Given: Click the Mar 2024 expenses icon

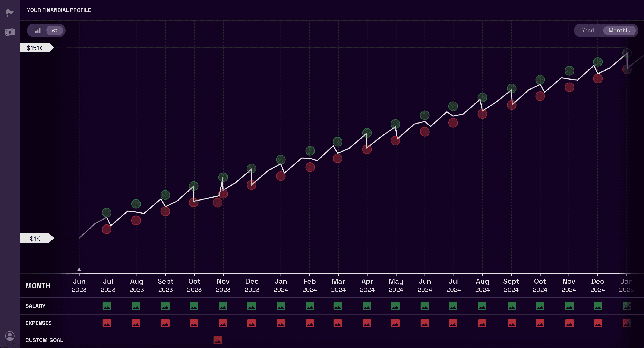Looking at the screenshot, I should [338, 323].
